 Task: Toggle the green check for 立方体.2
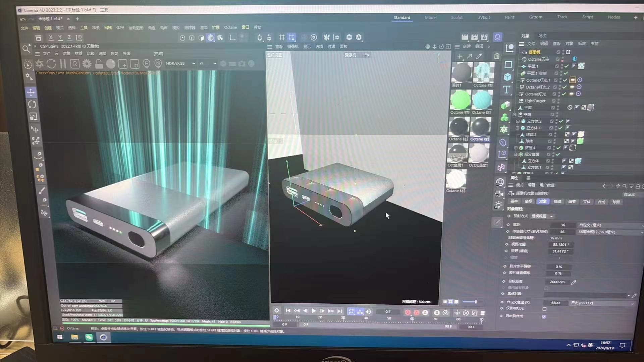561,121
